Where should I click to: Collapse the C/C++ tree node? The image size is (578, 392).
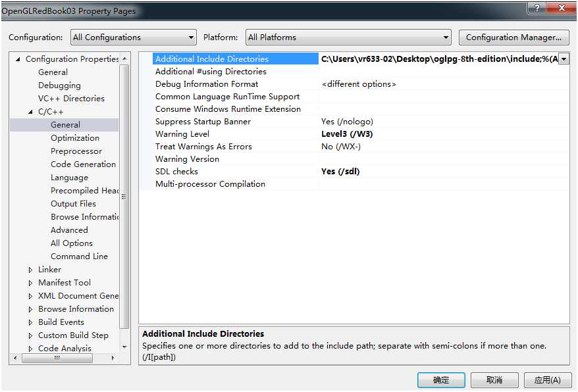(x=30, y=112)
